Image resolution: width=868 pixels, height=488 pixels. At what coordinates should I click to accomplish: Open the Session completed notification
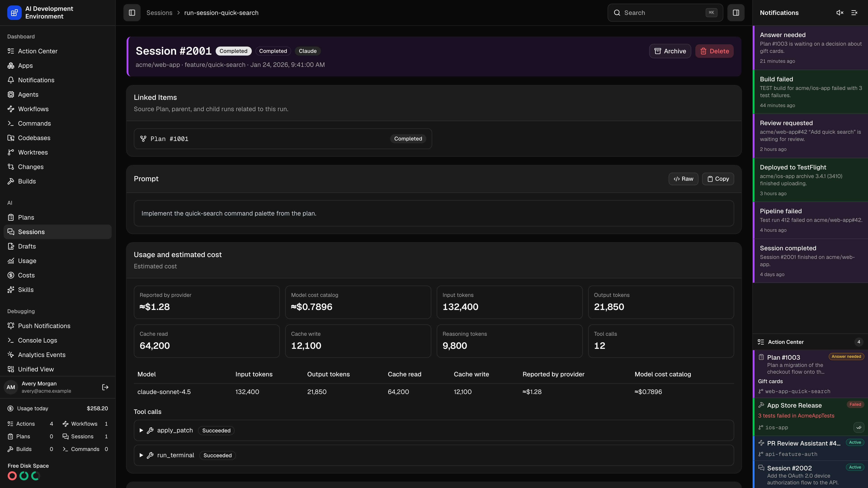click(x=810, y=261)
